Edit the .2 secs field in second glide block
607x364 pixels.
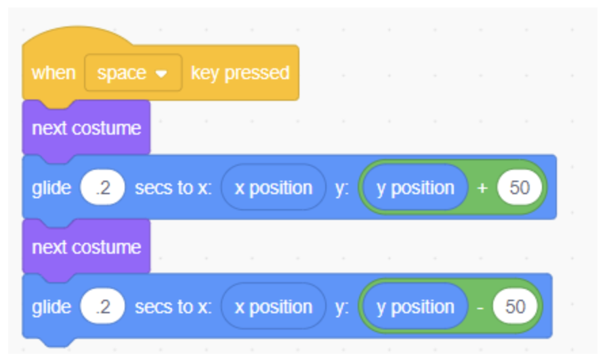[x=102, y=306]
